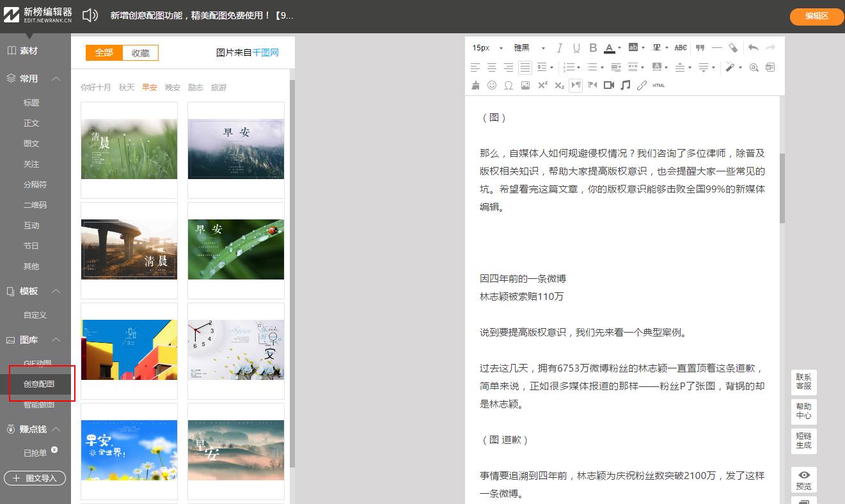Viewport: 845px width, 504px height.
Task: Open the 雅黑 font family dropdown
Action: tap(529, 48)
